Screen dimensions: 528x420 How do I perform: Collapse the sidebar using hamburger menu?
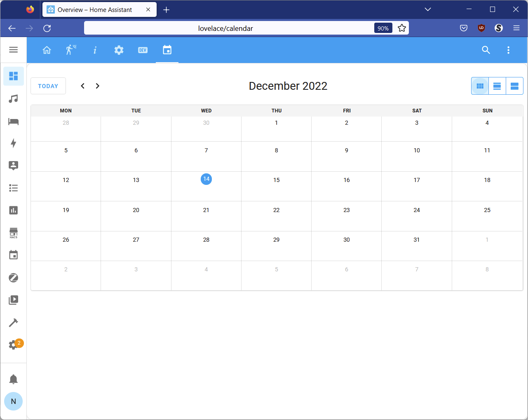click(x=13, y=50)
